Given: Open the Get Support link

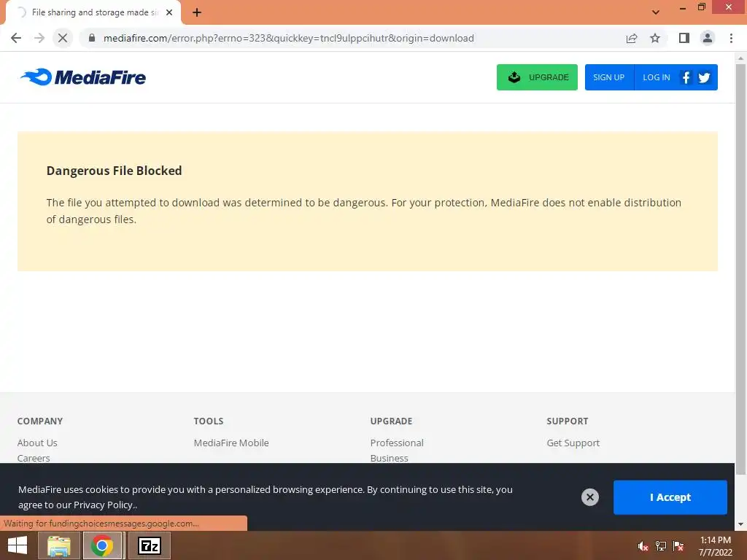Looking at the screenshot, I should (573, 443).
